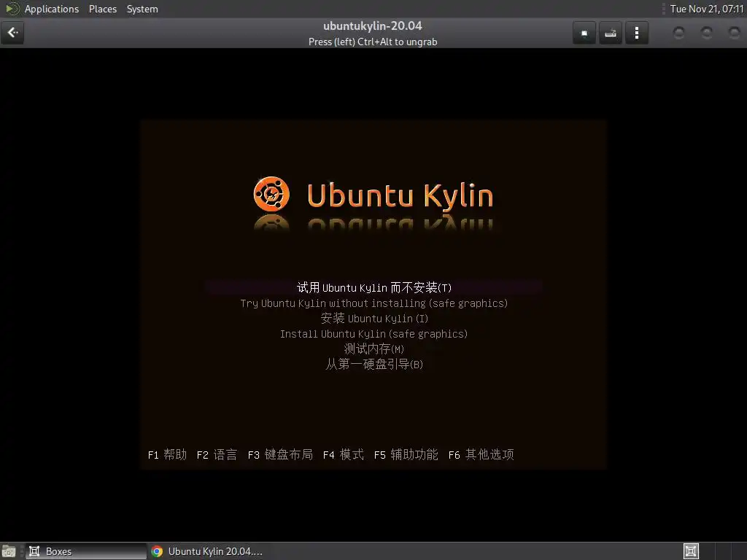Click the middle round window control button
Screen dimensions: 747x560
coord(706,33)
